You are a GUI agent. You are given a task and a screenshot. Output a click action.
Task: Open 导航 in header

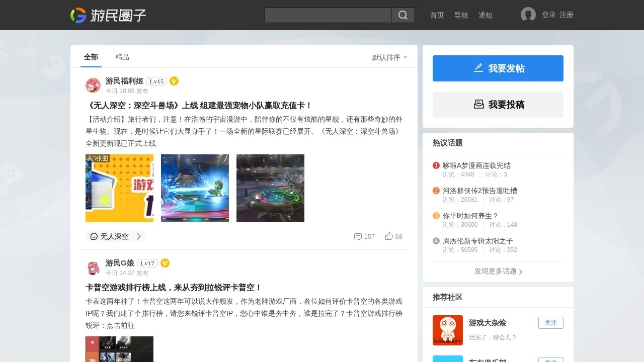[x=461, y=15]
